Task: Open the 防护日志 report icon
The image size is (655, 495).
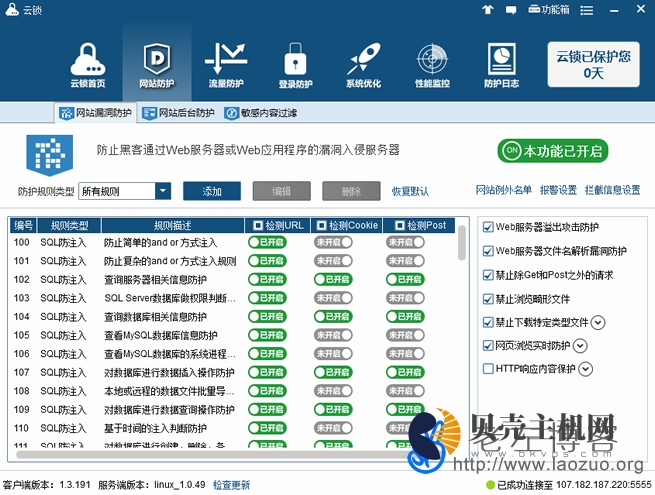Action: coord(501,65)
